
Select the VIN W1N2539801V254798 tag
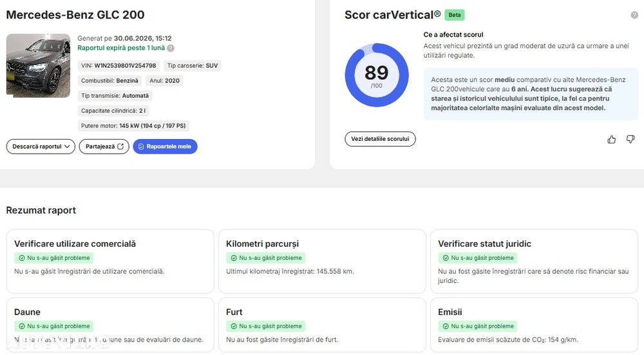118,66
